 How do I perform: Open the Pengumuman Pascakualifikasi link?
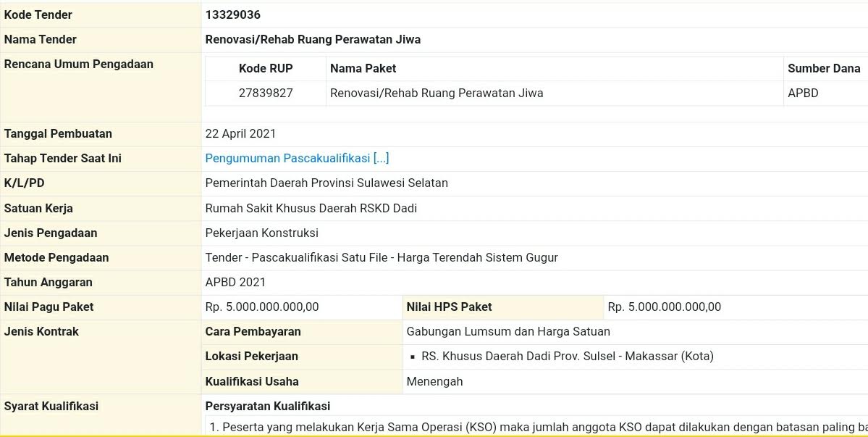(x=282, y=158)
